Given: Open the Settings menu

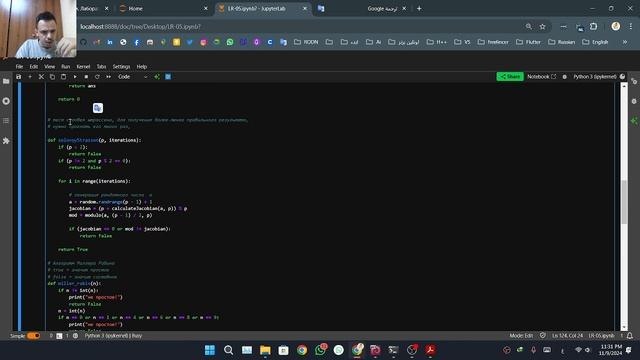Looking at the screenshot, I should (x=121, y=67).
